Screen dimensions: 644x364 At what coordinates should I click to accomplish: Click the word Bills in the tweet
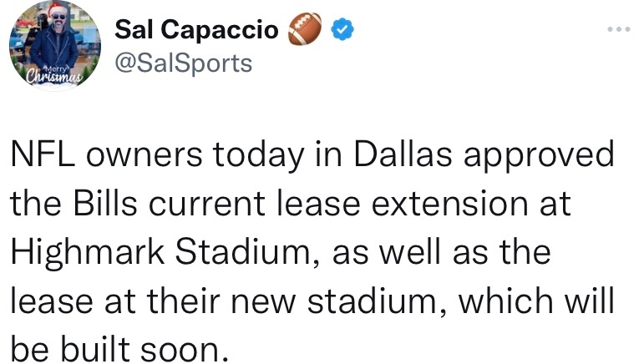click(105, 203)
